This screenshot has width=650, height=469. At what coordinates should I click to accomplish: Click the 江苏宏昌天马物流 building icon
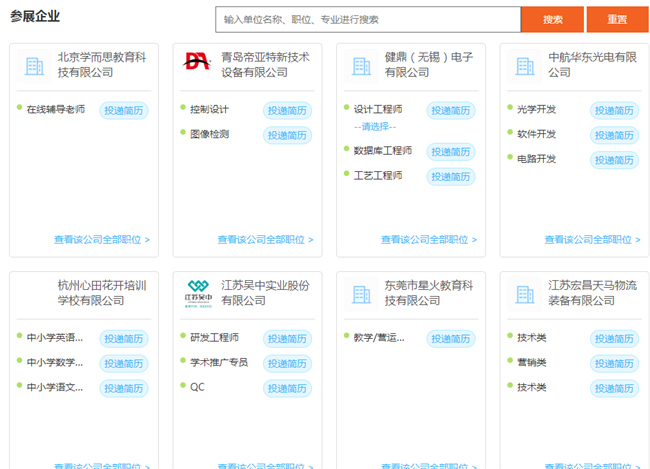525,294
